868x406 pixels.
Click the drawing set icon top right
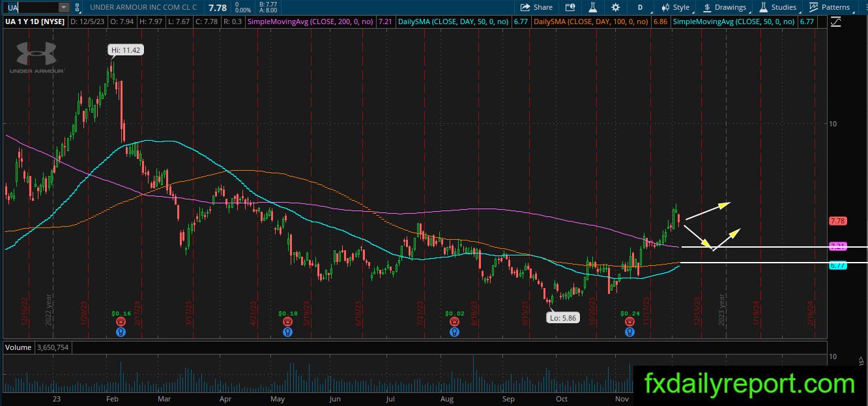coord(836,22)
